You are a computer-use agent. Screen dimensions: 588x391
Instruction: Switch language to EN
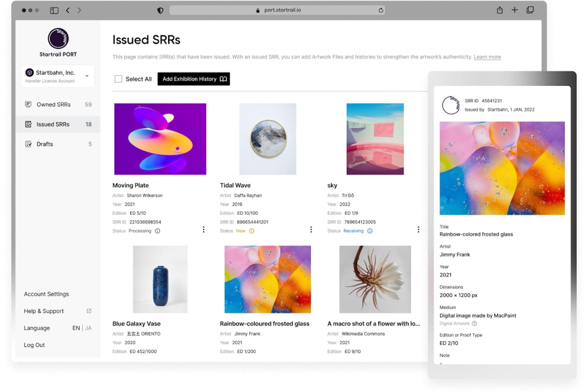tap(76, 328)
